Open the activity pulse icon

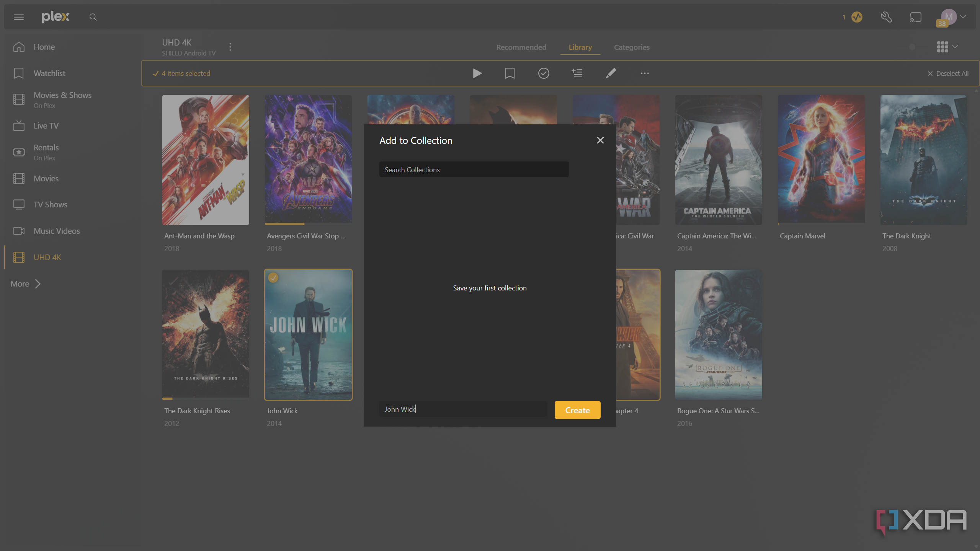click(x=857, y=17)
